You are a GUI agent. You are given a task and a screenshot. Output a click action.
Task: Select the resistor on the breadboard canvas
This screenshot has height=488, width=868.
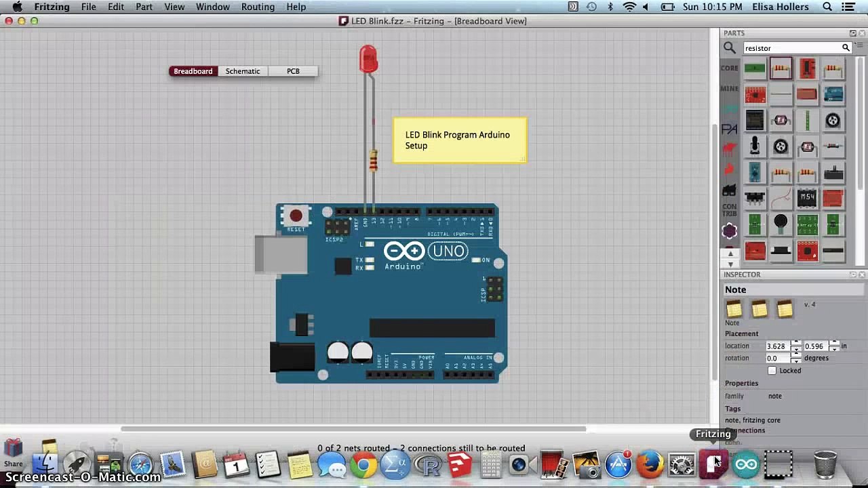(x=373, y=161)
